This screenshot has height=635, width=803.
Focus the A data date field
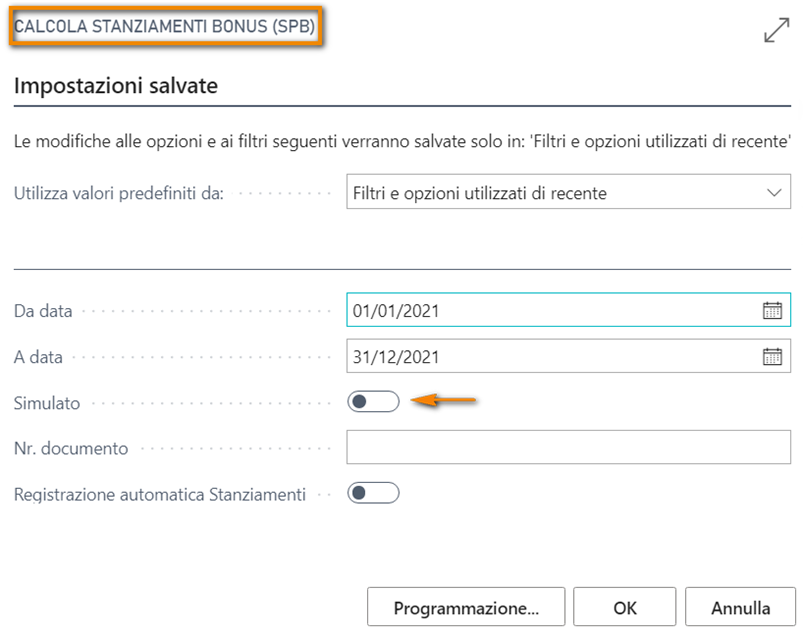pyautogui.click(x=550, y=356)
